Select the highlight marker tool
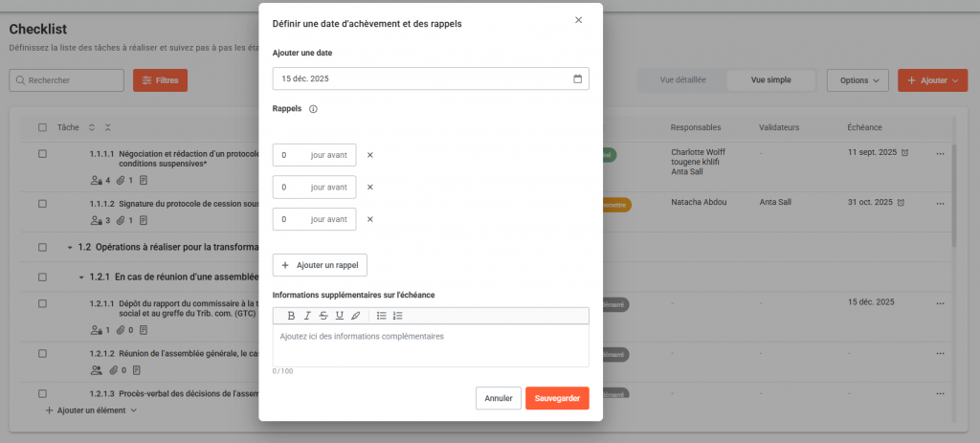The image size is (980, 443). tap(355, 316)
